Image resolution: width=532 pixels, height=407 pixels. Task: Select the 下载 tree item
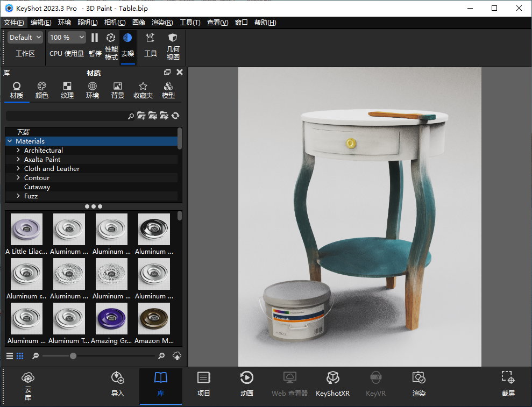(24, 132)
